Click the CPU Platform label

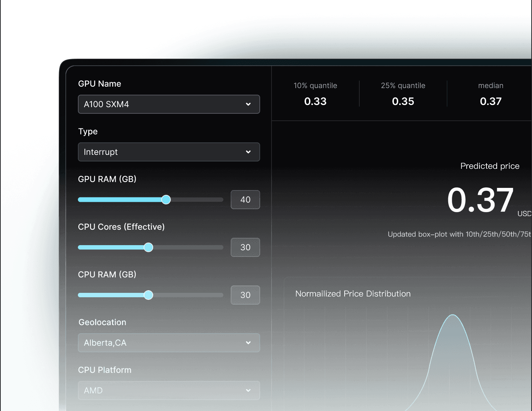105,370
